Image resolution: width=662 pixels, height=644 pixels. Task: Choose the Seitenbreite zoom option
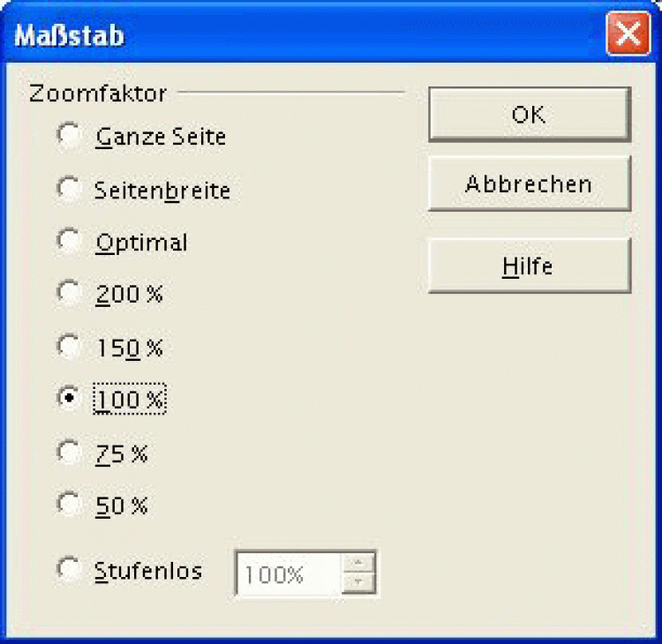click(x=68, y=188)
